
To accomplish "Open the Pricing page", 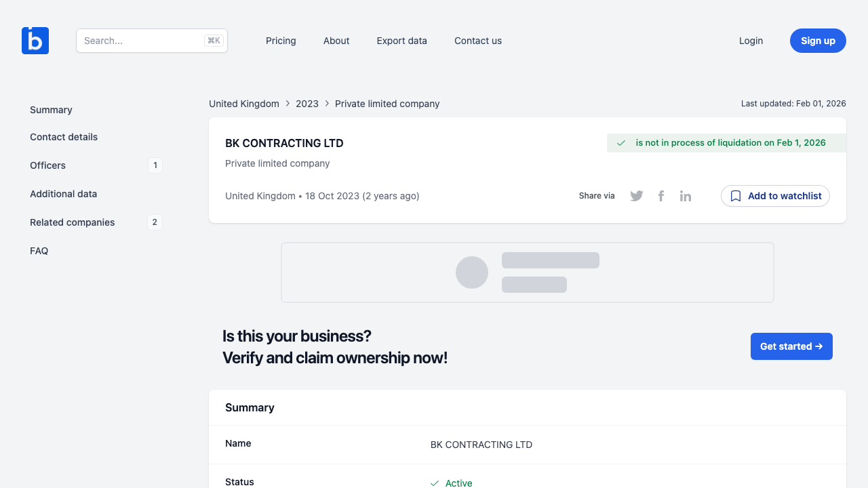I will coord(281,41).
